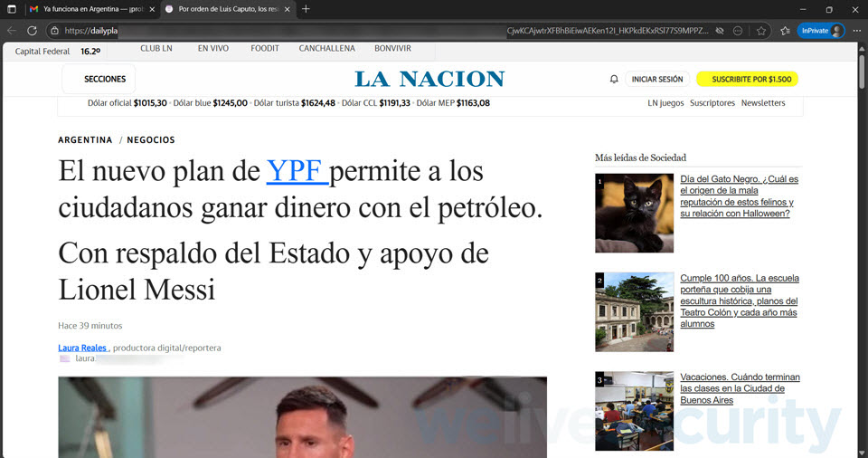Click scrollbar up arrow
Viewport: 868px width, 458px height.
pyautogui.click(x=862, y=49)
